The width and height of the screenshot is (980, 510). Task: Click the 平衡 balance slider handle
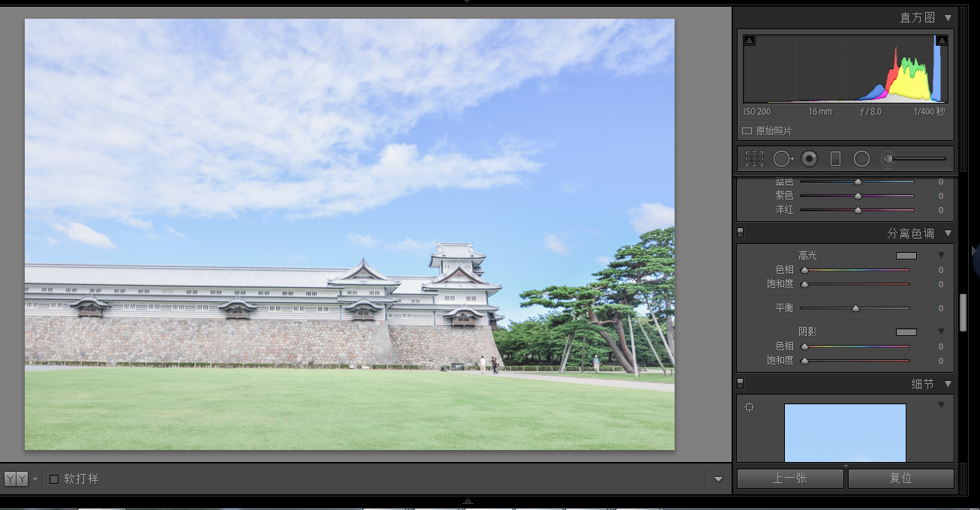855,308
